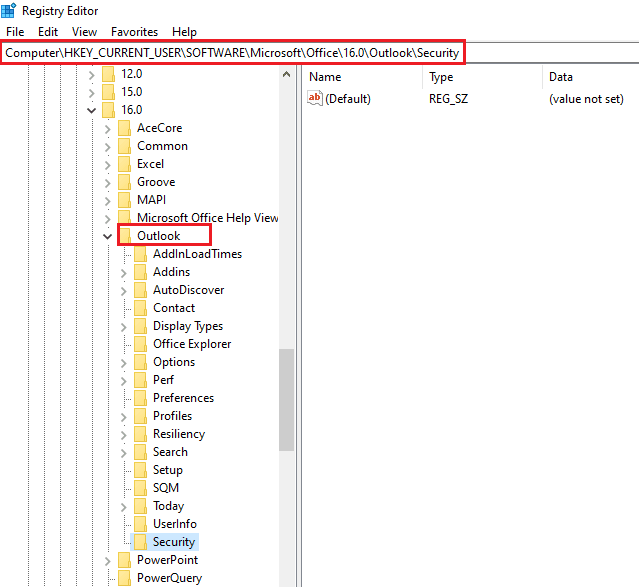Viewport: 639px width, 587px height.
Task: Click the Preferences folder icon
Action: [141, 398]
